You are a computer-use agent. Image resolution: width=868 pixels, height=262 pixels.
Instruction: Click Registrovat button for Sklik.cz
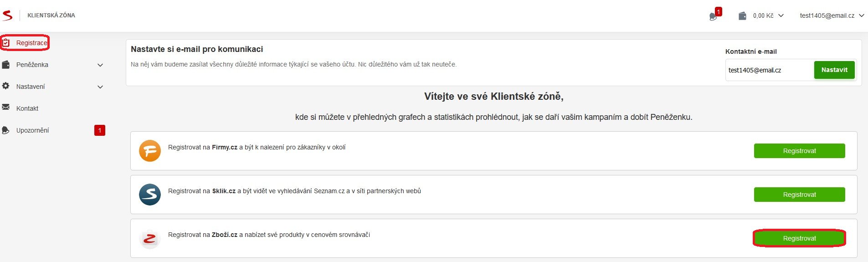click(800, 195)
